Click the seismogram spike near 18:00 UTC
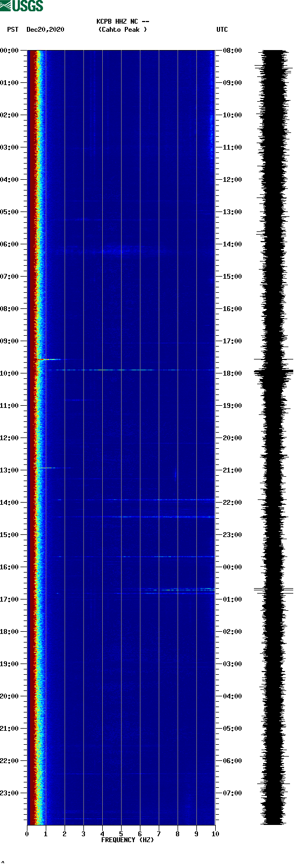The width and height of the screenshot is (297, 868). point(273,371)
